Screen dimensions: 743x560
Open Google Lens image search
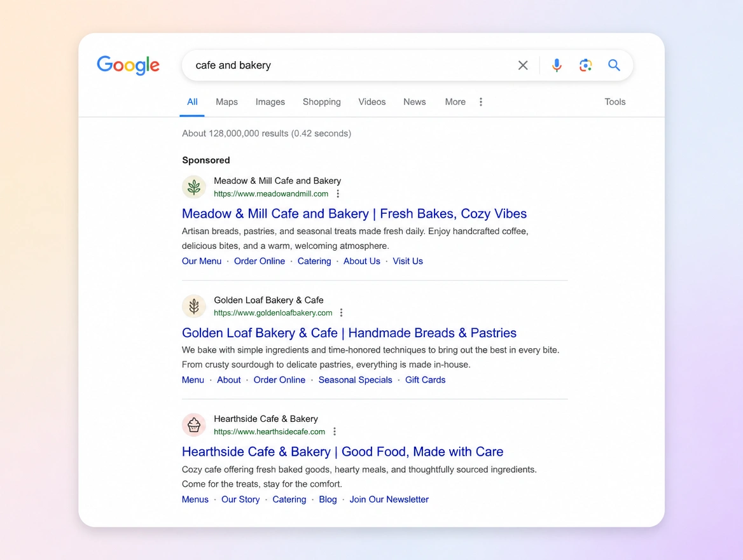(585, 65)
